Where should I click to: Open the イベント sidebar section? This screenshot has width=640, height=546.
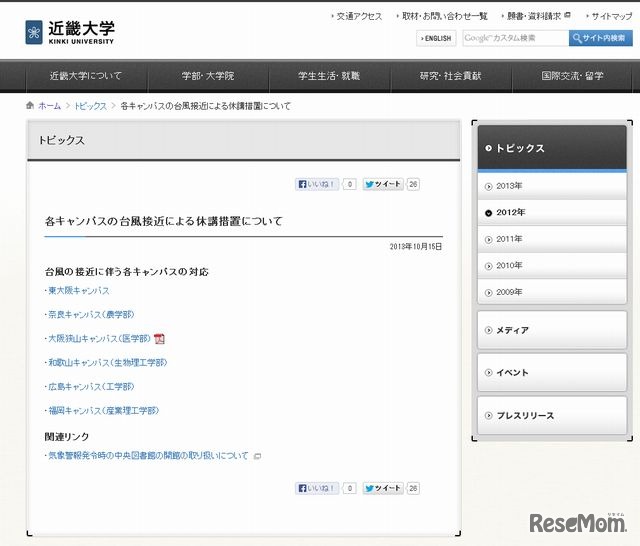click(552, 373)
